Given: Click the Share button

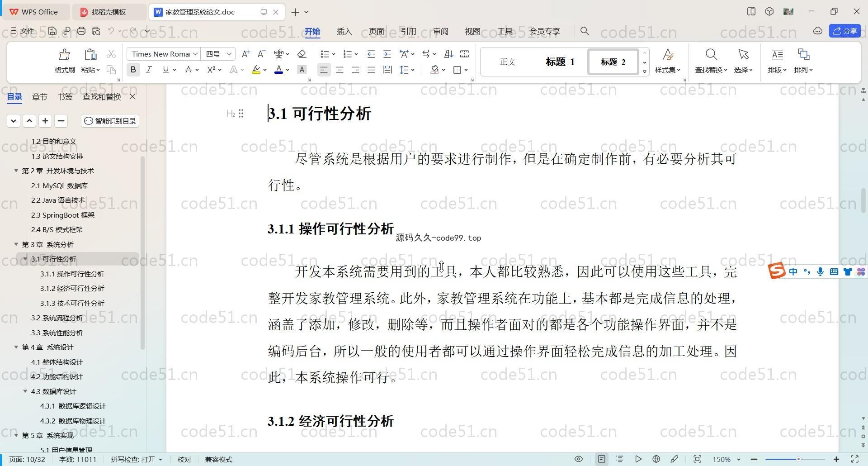Looking at the screenshot, I should [x=845, y=31].
